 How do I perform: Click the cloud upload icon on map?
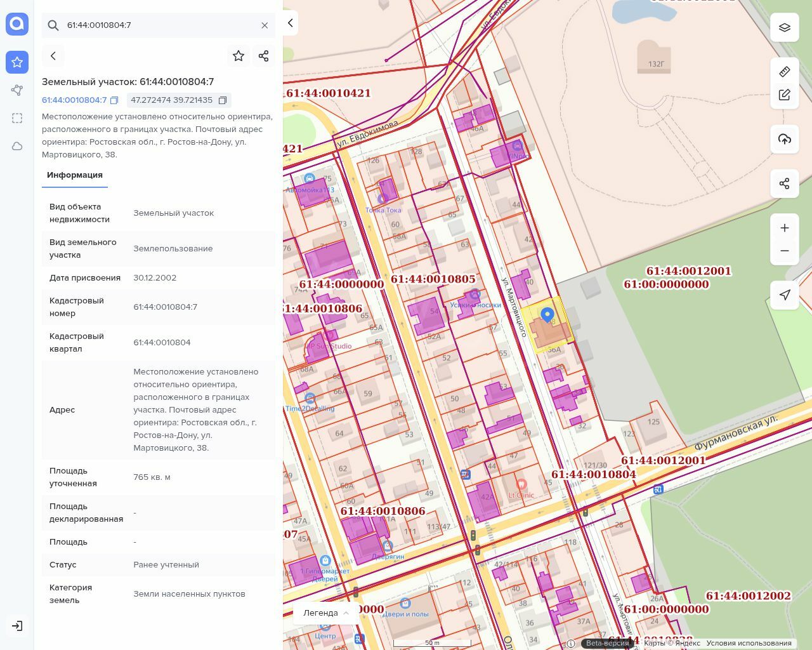[785, 139]
